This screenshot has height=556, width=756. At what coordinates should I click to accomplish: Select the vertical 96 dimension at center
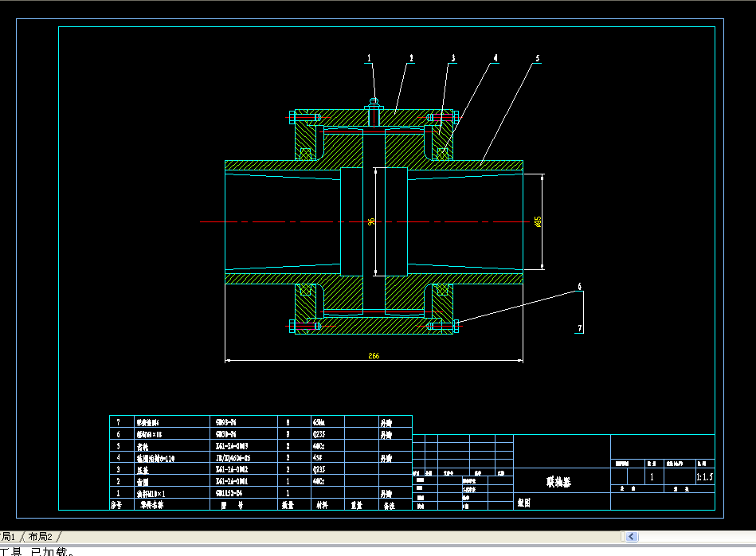(371, 221)
